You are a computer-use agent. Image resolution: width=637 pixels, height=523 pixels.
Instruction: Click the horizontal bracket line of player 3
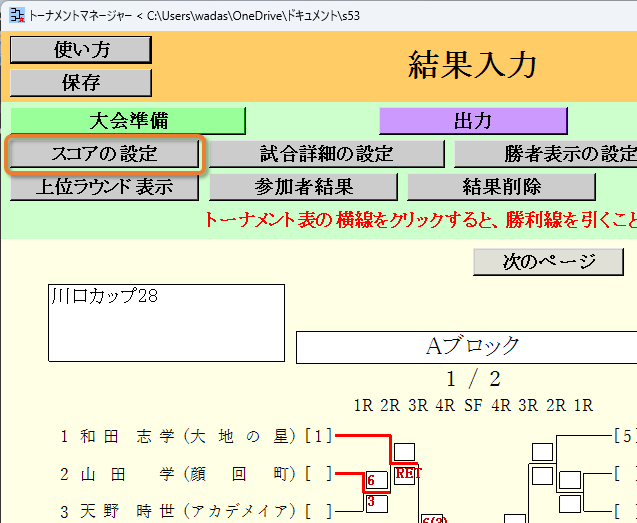pos(349,511)
